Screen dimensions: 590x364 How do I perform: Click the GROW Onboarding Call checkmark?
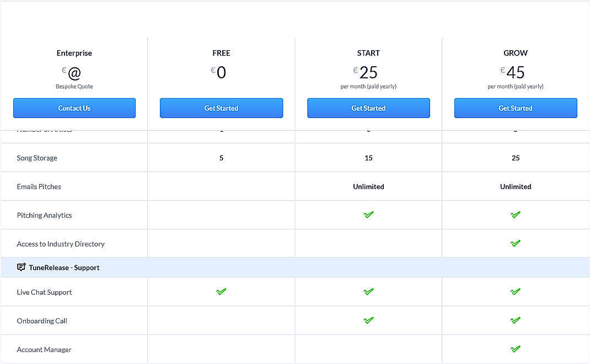pyautogui.click(x=515, y=320)
